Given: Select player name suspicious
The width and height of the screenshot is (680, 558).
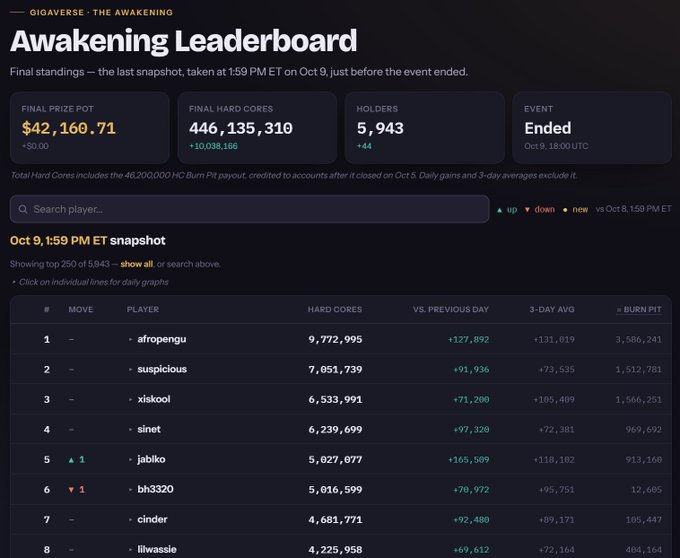Looking at the screenshot, I should click(x=162, y=369).
